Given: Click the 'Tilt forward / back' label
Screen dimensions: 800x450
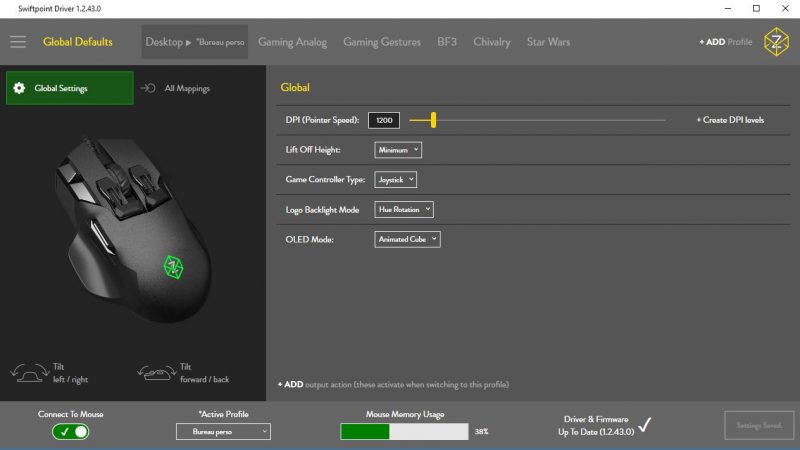Looking at the screenshot, I should click(205, 373).
